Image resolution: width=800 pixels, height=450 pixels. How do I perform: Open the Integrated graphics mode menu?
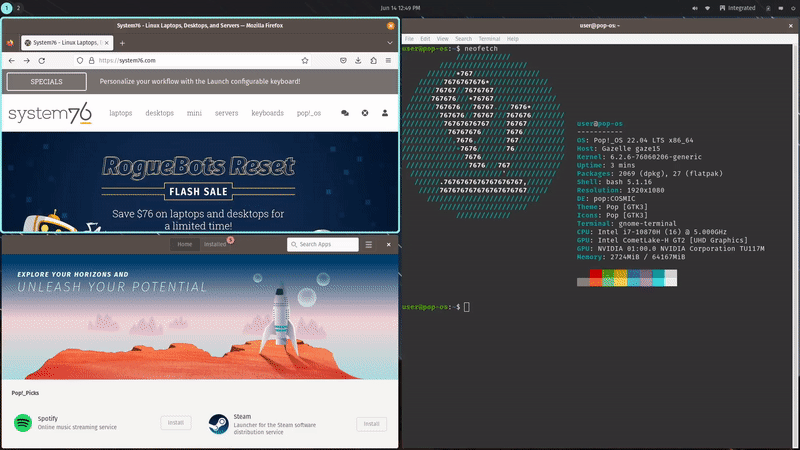(737, 8)
